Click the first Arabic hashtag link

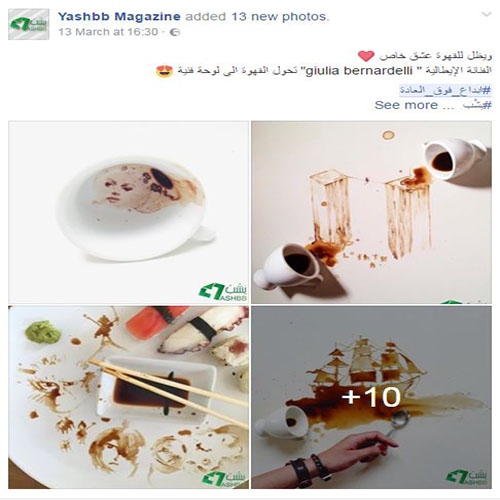pyautogui.click(x=446, y=90)
